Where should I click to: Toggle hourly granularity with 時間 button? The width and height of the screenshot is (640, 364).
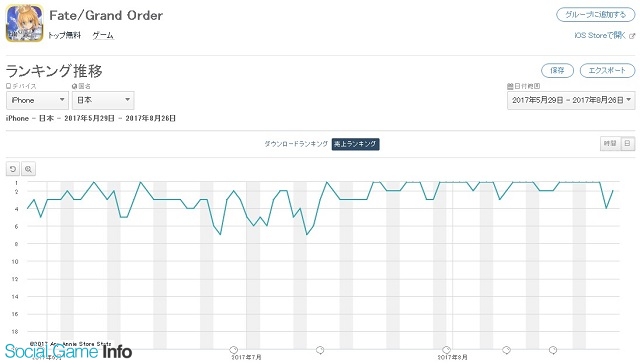pyautogui.click(x=610, y=144)
